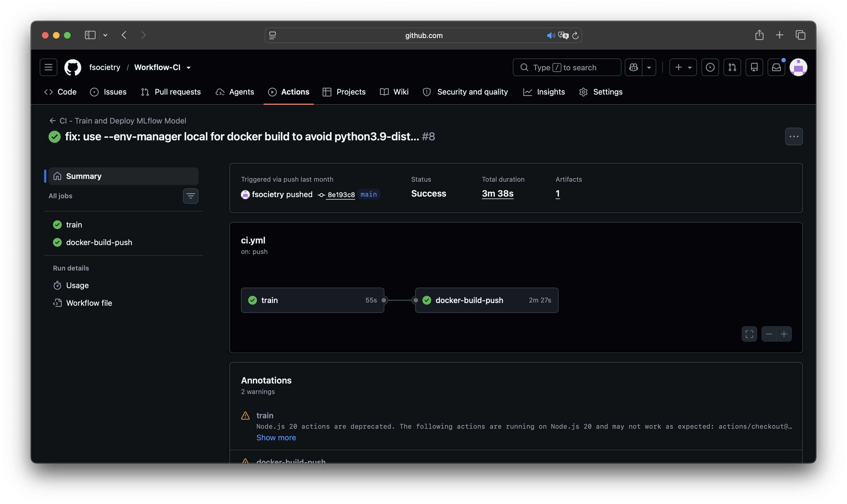847x504 pixels.
Task: Switch to the Agents tab
Action: [235, 92]
